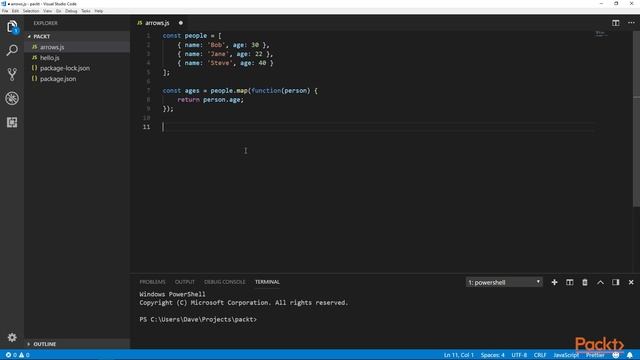Kill the terminal with trash icon
This screenshot has width=640, height=360.
(x=584, y=282)
